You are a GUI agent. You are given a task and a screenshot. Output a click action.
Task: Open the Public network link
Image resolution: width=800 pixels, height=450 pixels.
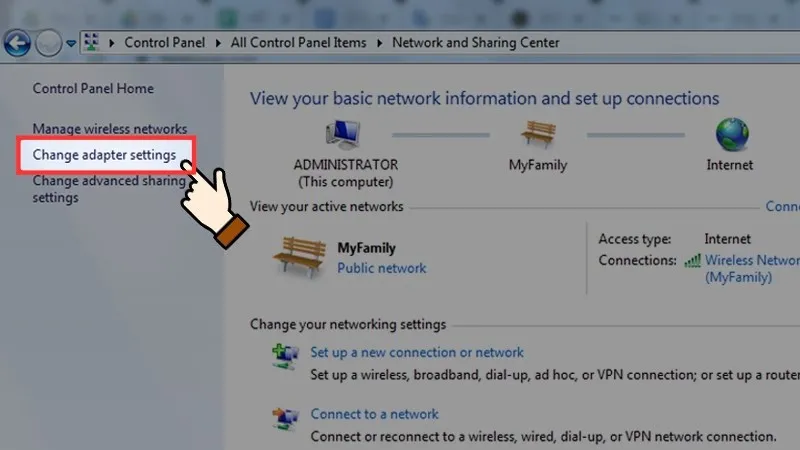pyautogui.click(x=381, y=268)
